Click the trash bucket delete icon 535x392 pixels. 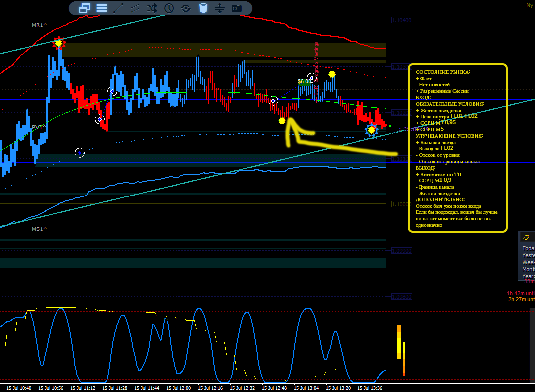[x=203, y=8]
